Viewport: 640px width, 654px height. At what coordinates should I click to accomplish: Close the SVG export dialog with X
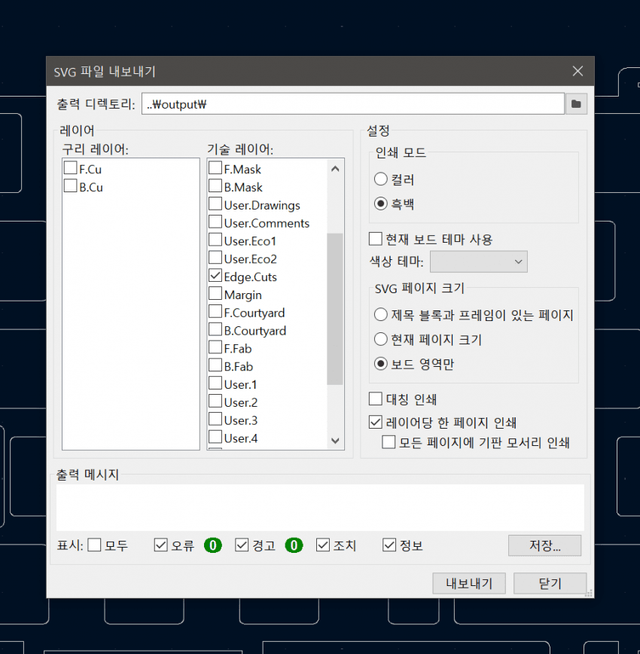(577, 71)
